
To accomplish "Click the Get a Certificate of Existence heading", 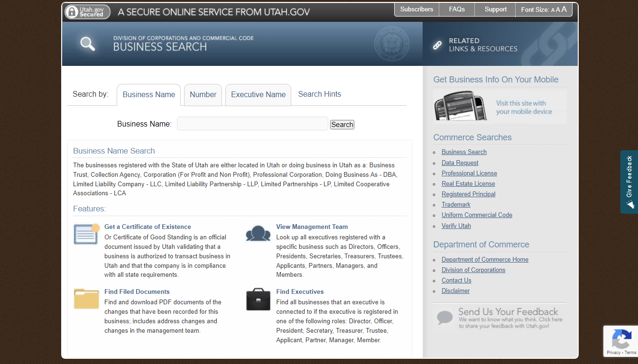I will click(x=148, y=227).
